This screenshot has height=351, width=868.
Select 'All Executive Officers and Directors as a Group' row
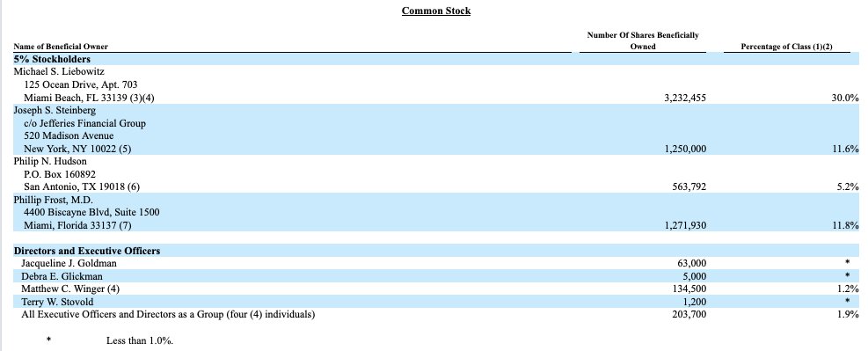tap(168, 314)
